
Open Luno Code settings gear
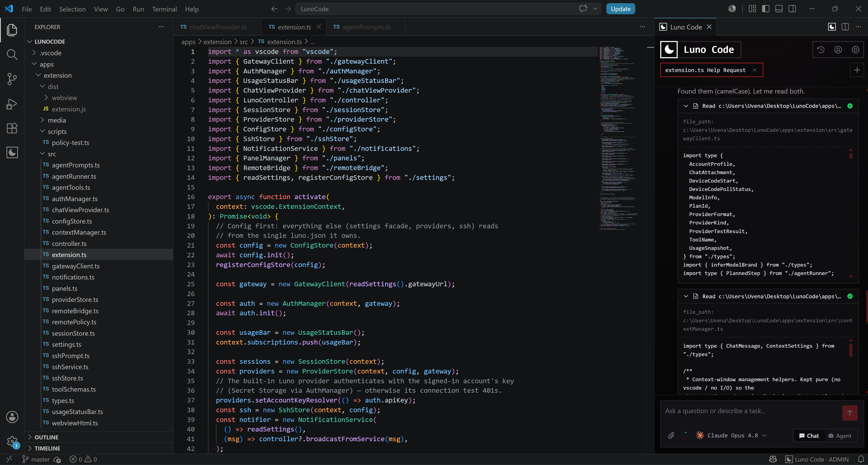(x=855, y=50)
